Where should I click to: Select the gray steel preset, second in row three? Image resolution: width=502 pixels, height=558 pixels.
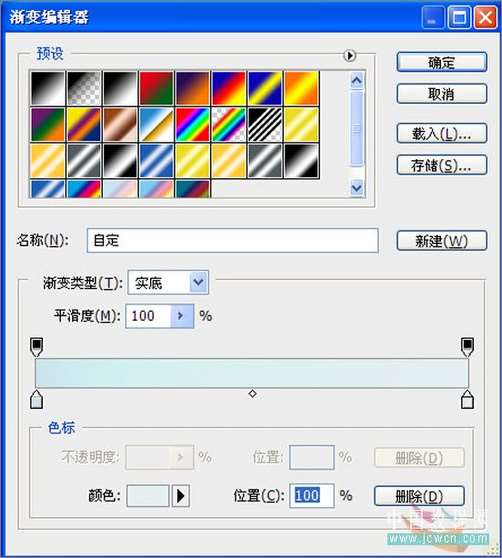84,160
